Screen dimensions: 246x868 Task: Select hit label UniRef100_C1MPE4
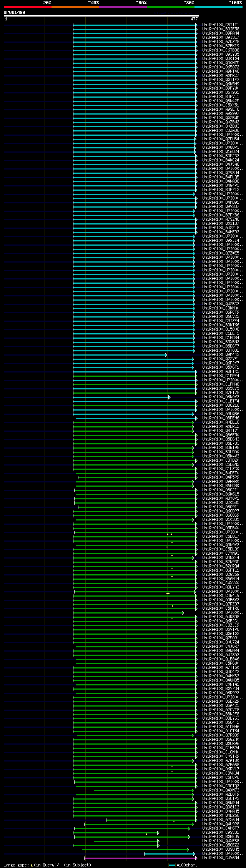click(x=221, y=376)
